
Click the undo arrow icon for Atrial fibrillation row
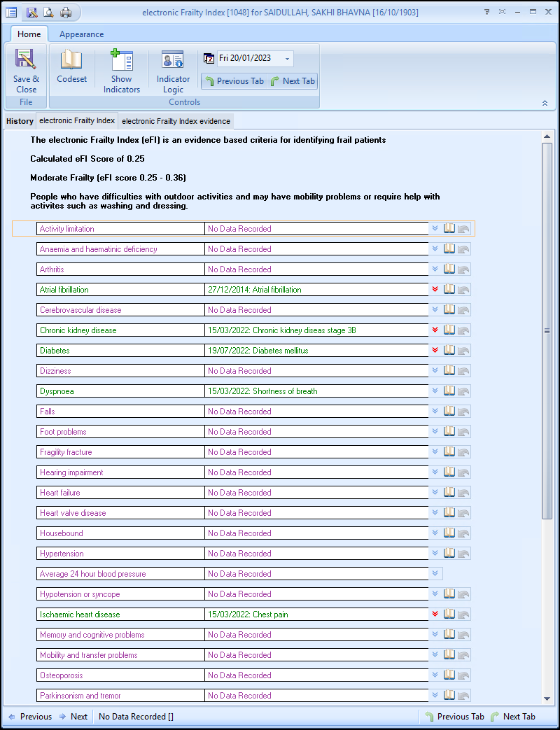pyautogui.click(x=463, y=290)
